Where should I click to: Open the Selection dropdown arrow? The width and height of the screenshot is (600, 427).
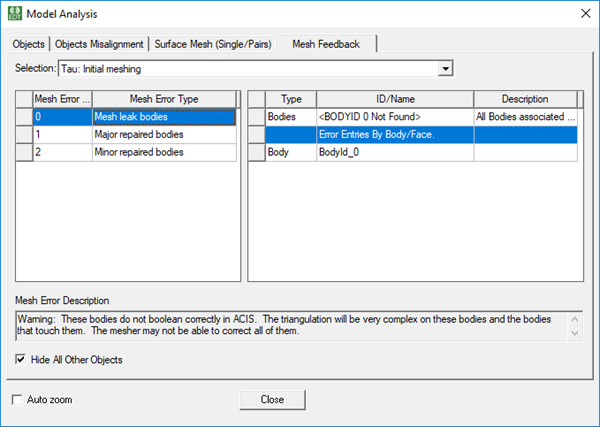(x=445, y=69)
